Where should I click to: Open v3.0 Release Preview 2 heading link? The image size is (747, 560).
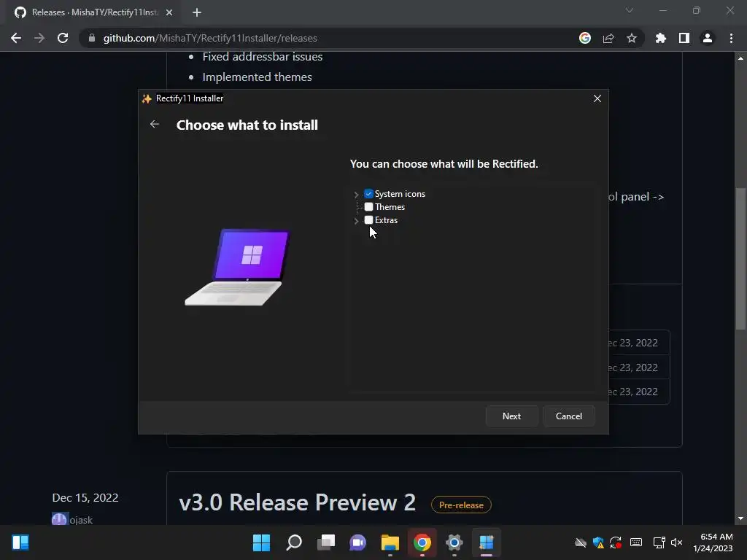click(298, 502)
